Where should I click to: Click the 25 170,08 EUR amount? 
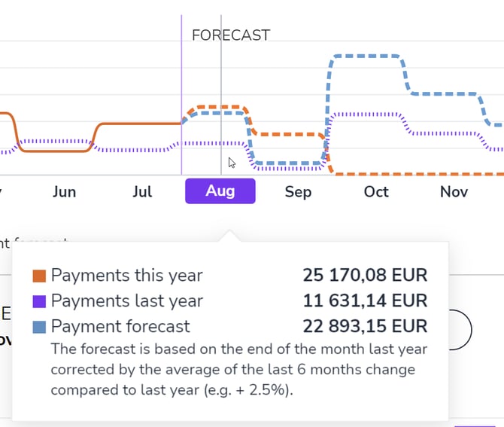pos(365,276)
